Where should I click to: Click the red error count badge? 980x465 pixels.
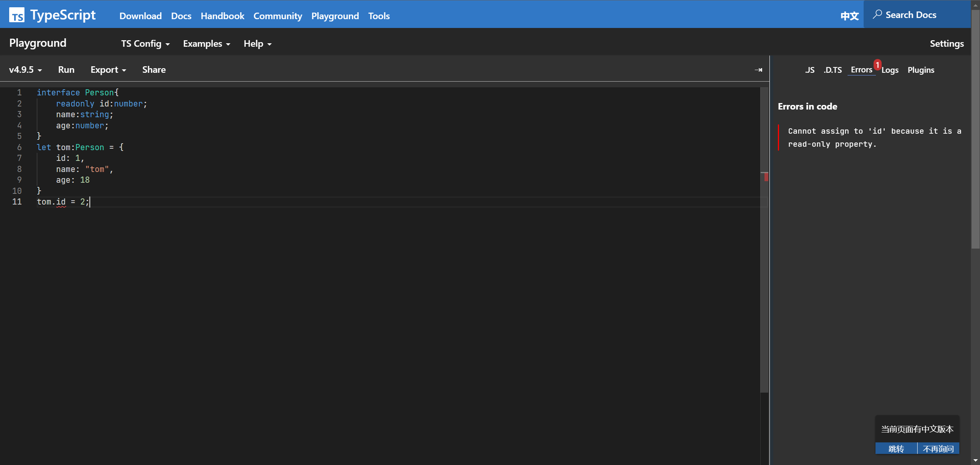pos(877,65)
